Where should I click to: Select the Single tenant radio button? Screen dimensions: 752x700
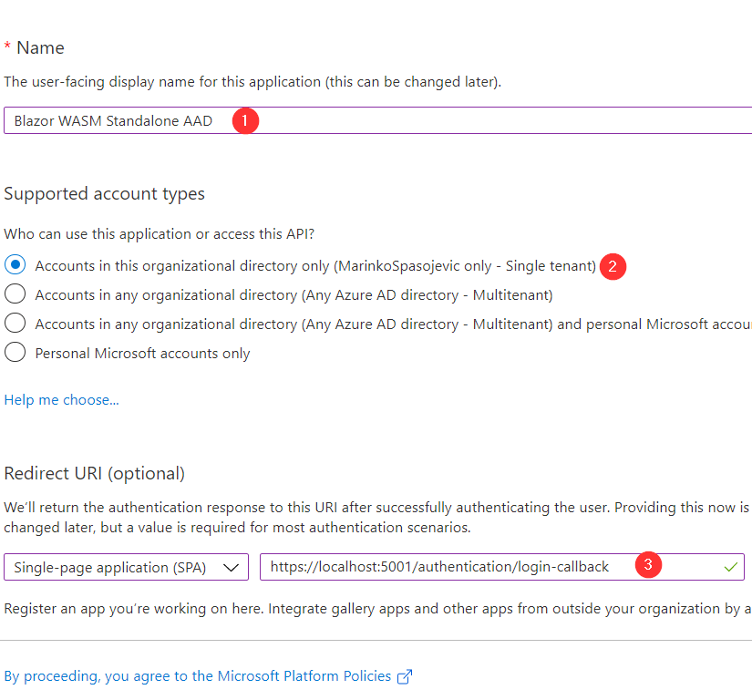point(15,265)
